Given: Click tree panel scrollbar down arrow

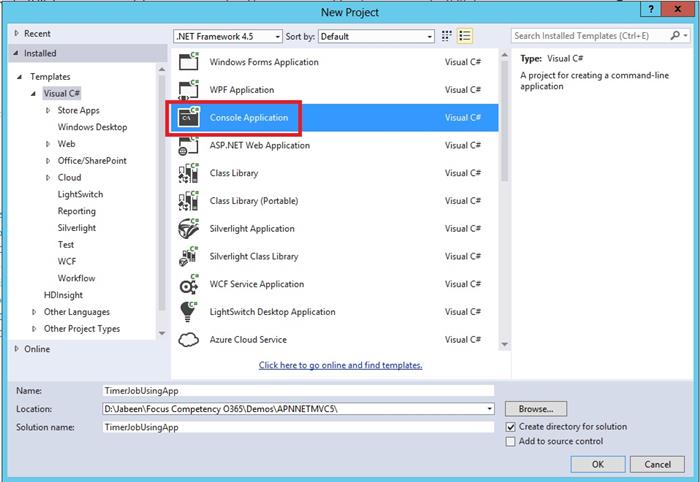Looking at the screenshot, I should 162,333.
